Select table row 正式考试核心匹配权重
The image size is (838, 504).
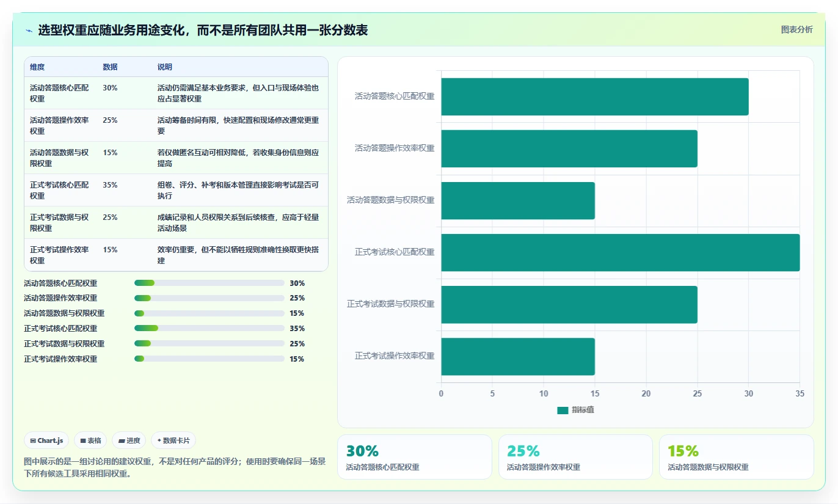click(x=176, y=190)
